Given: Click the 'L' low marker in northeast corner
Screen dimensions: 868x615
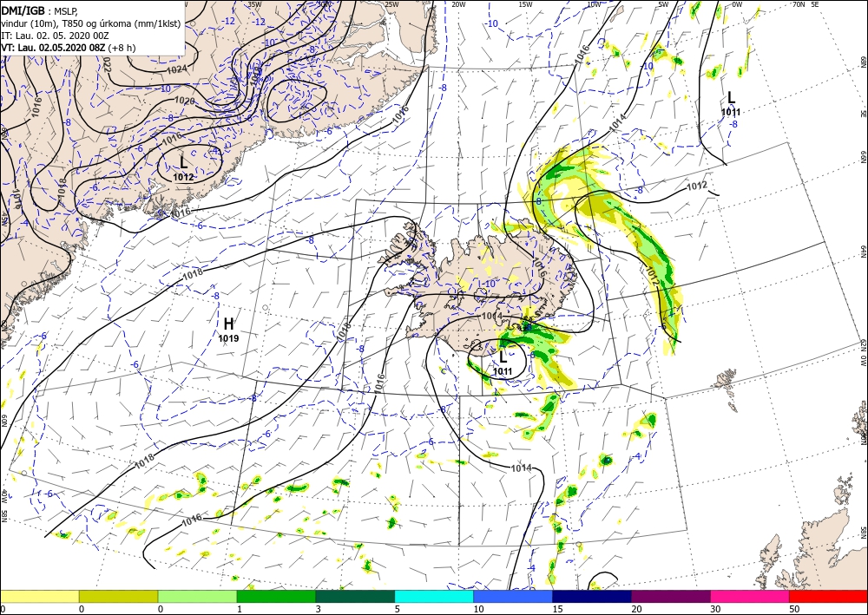Looking at the screenshot, I should pyautogui.click(x=731, y=98).
